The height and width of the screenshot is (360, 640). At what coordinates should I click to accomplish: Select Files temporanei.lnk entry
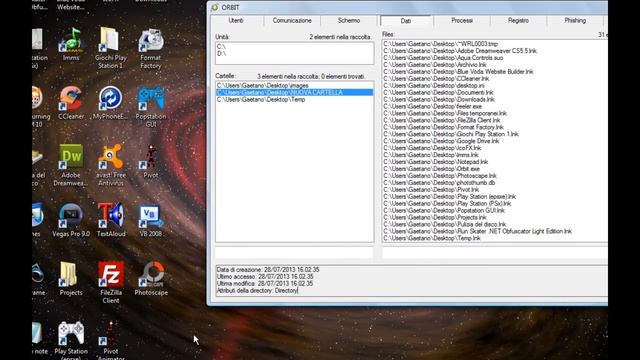click(x=445, y=113)
